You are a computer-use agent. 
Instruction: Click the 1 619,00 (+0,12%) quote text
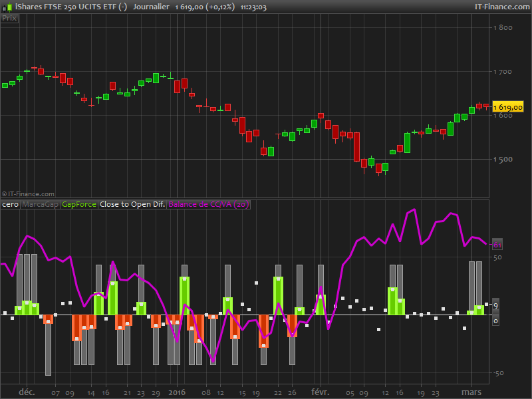click(205, 7)
